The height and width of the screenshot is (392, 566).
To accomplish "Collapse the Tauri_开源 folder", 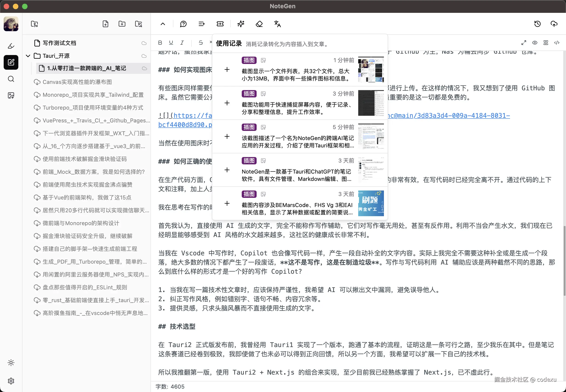I will coord(28,56).
